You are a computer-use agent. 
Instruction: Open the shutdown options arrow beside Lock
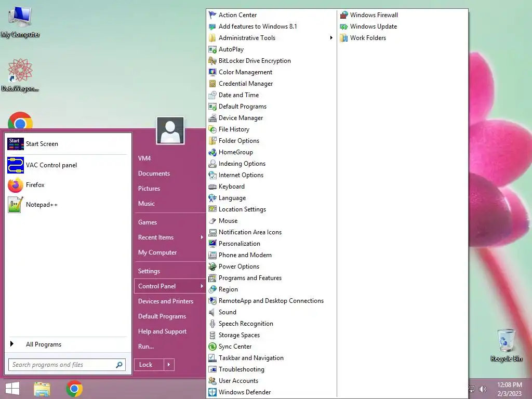click(x=169, y=365)
